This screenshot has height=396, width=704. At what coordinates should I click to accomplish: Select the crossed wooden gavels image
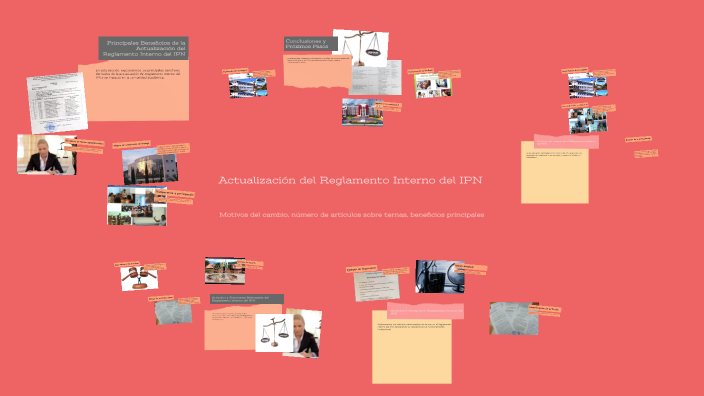tap(139, 278)
